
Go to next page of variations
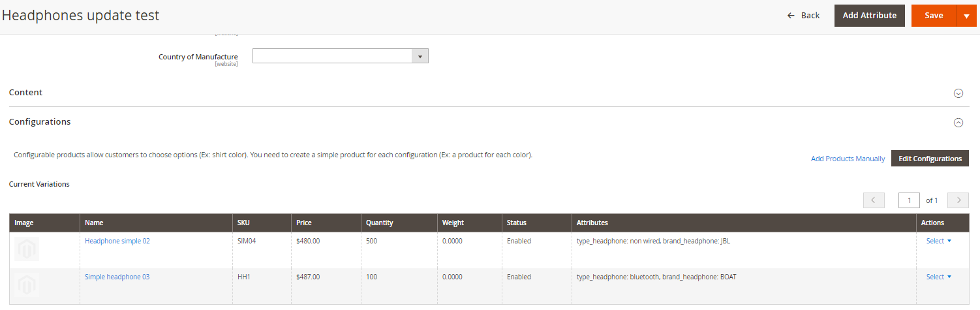(x=957, y=200)
